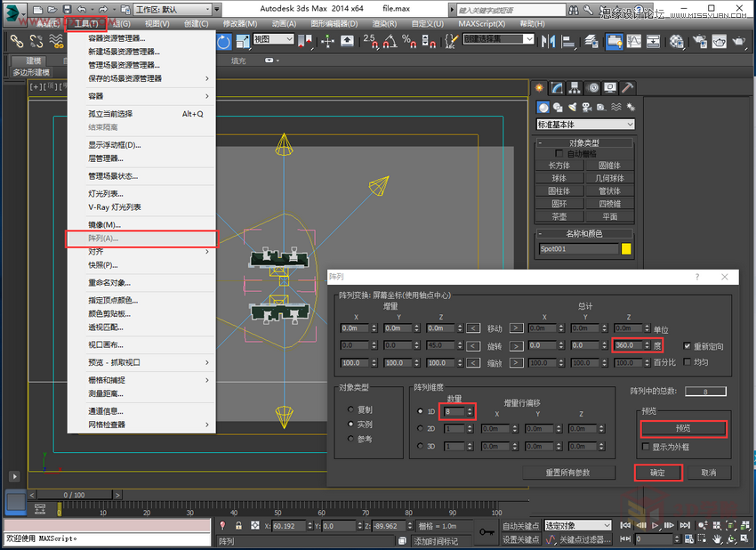The height and width of the screenshot is (550, 756).
Task: Click the yellow object color swatch
Action: tap(626, 249)
